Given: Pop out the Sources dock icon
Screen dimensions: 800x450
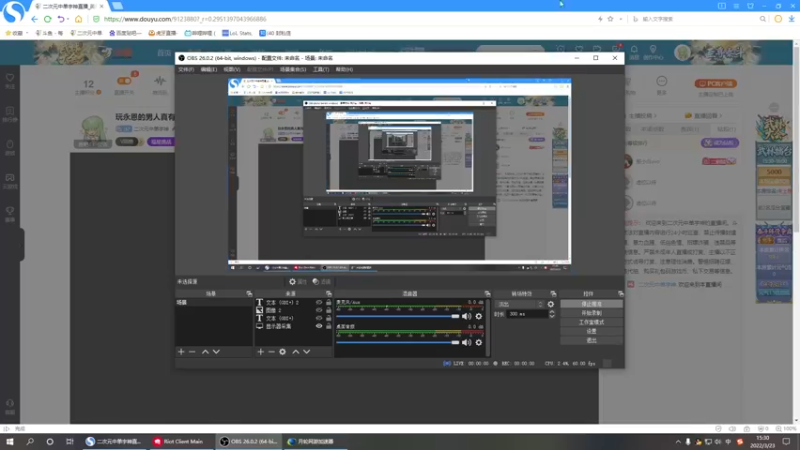Looking at the screenshot, I should (329, 294).
